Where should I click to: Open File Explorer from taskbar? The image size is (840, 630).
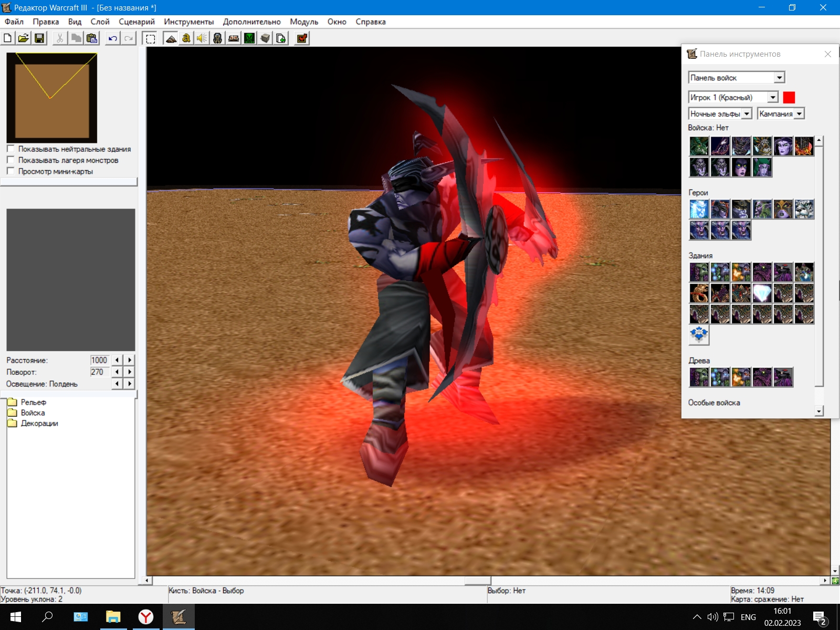(113, 617)
